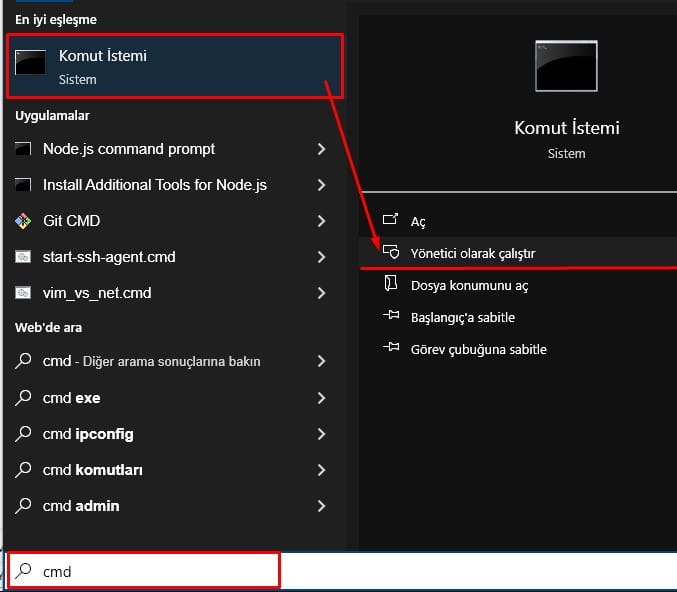Pin with Görev çubuğuna sabitle
This screenshot has width=677, height=592.
[x=478, y=349]
